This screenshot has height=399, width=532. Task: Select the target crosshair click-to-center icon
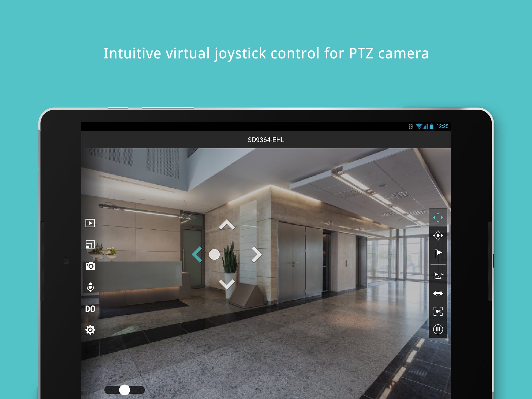pyautogui.click(x=438, y=235)
